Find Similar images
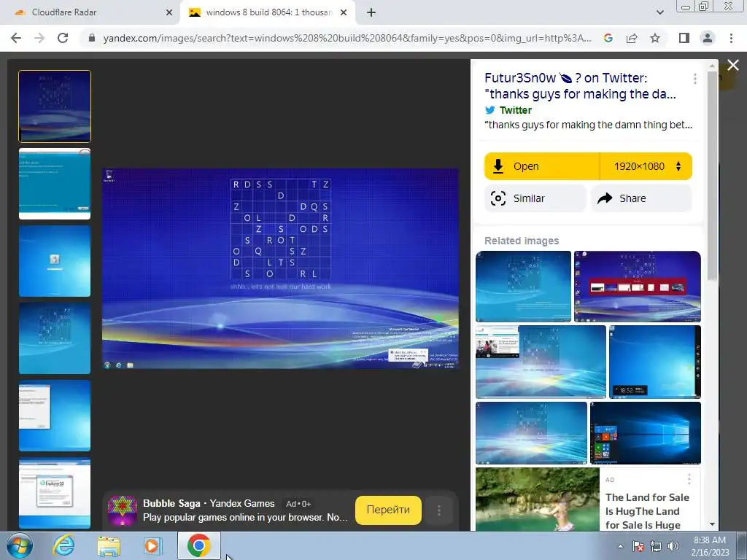747x560 pixels. pos(535,198)
